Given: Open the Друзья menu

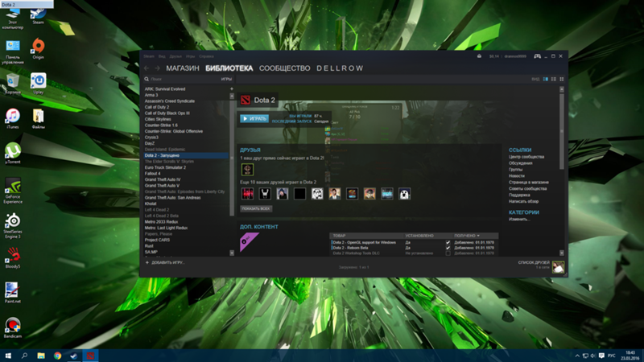Looking at the screenshot, I should point(175,56).
